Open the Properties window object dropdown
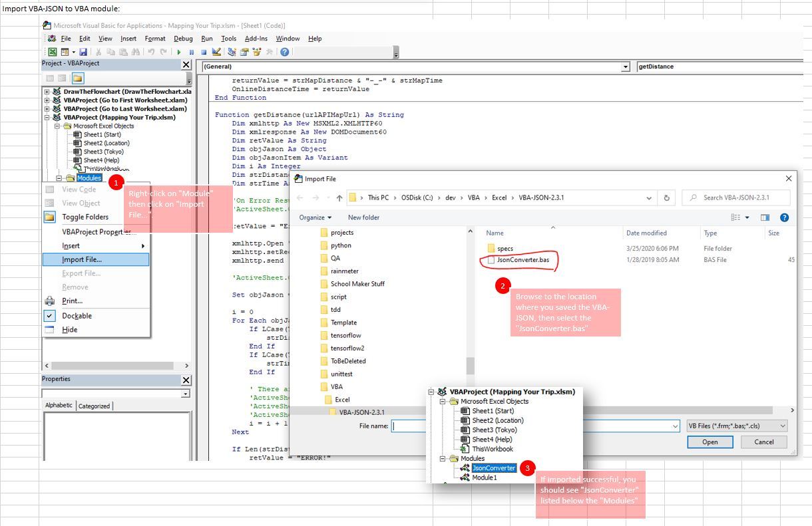The image size is (812, 526). coord(186,394)
